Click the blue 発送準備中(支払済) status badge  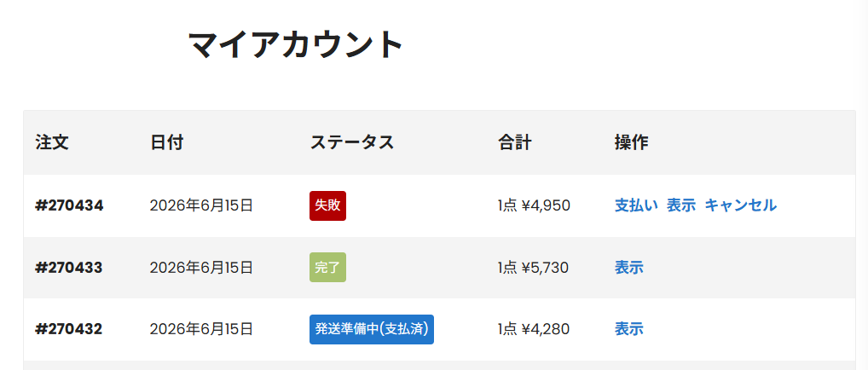click(x=372, y=329)
